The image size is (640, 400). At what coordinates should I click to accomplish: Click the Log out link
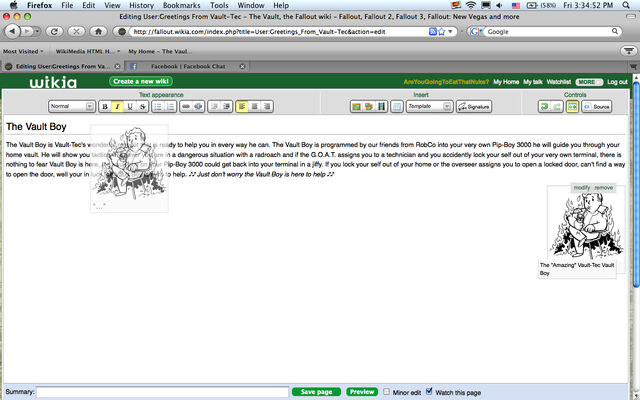pos(617,82)
